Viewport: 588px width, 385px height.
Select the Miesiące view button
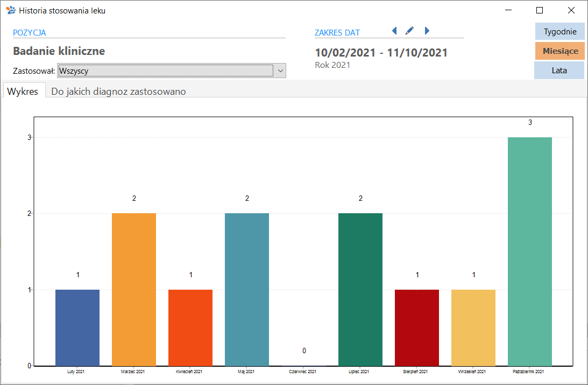tap(560, 51)
